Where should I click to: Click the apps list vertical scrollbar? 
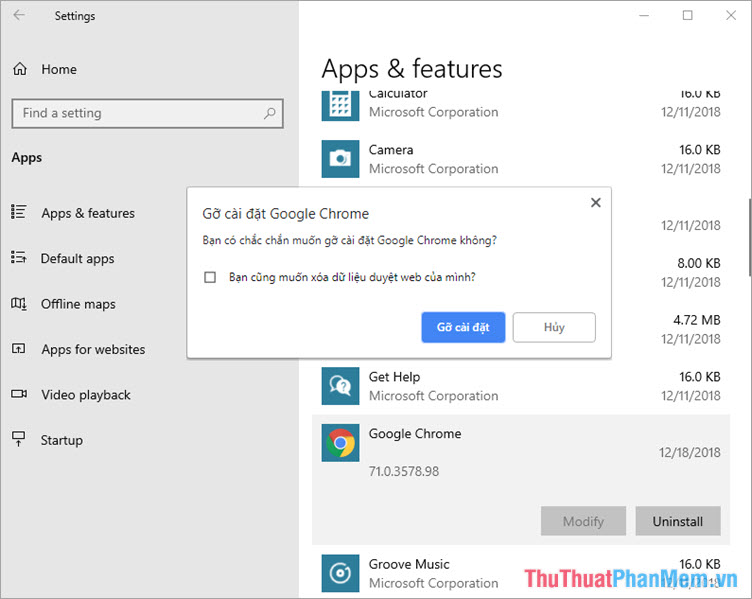click(x=750, y=237)
